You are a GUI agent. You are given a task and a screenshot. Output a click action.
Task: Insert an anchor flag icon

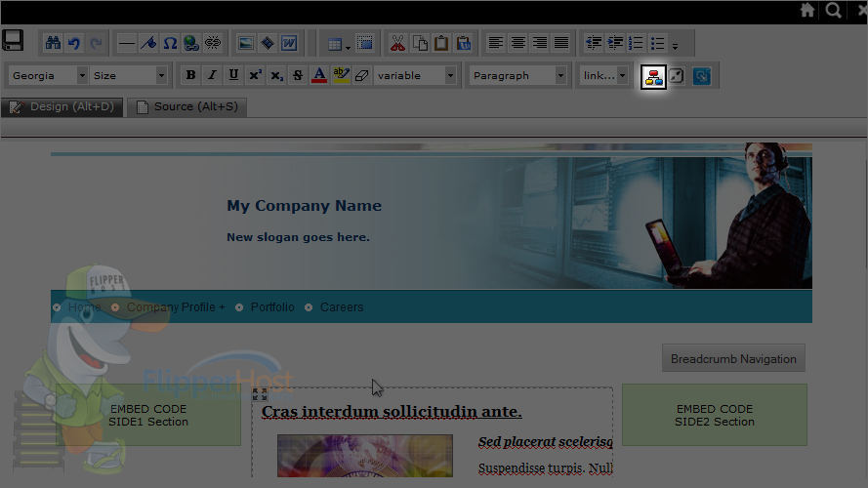147,43
